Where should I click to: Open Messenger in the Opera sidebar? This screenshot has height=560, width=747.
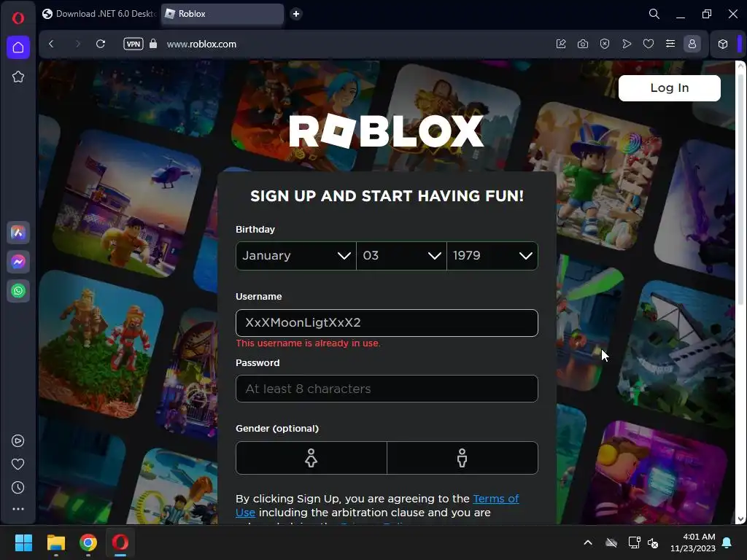pyautogui.click(x=18, y=262)
